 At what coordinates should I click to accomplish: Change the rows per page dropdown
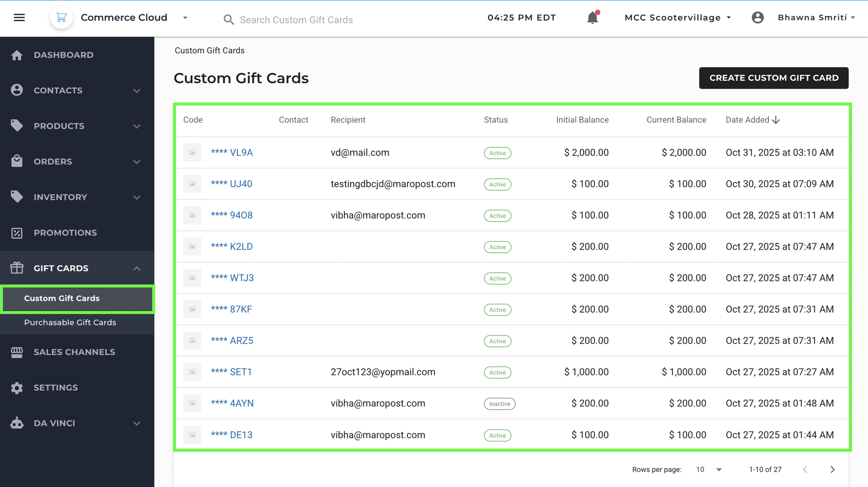point(709,469)
